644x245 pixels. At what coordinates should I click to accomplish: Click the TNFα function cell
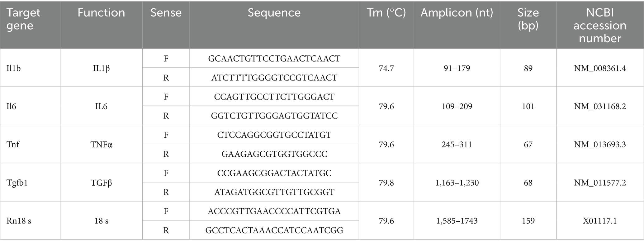tap(101, 144)
